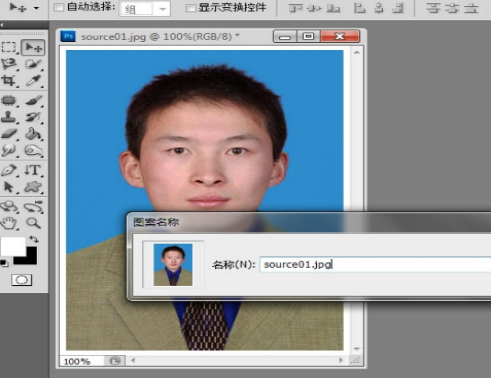492x378 pixels.
Task: Select the Brush tool
Action: pos(33,100)
